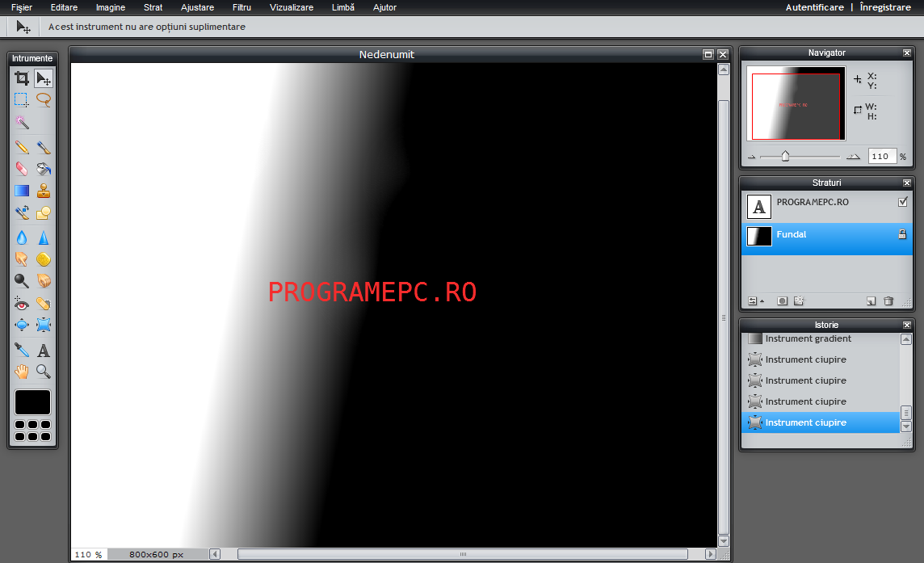Open the Imagine menu

[111, 7]
